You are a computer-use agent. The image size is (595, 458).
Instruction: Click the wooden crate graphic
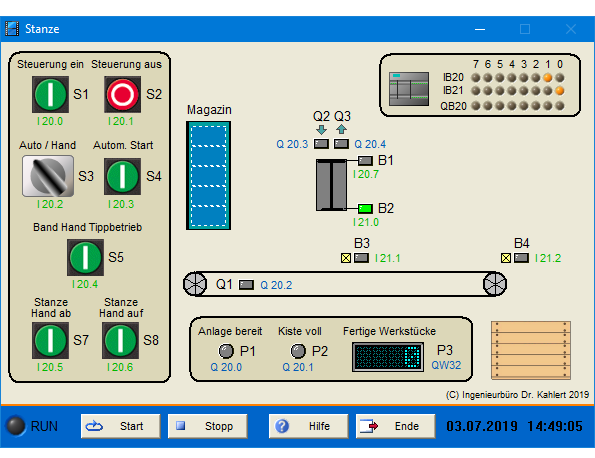(x=530, y=350)
